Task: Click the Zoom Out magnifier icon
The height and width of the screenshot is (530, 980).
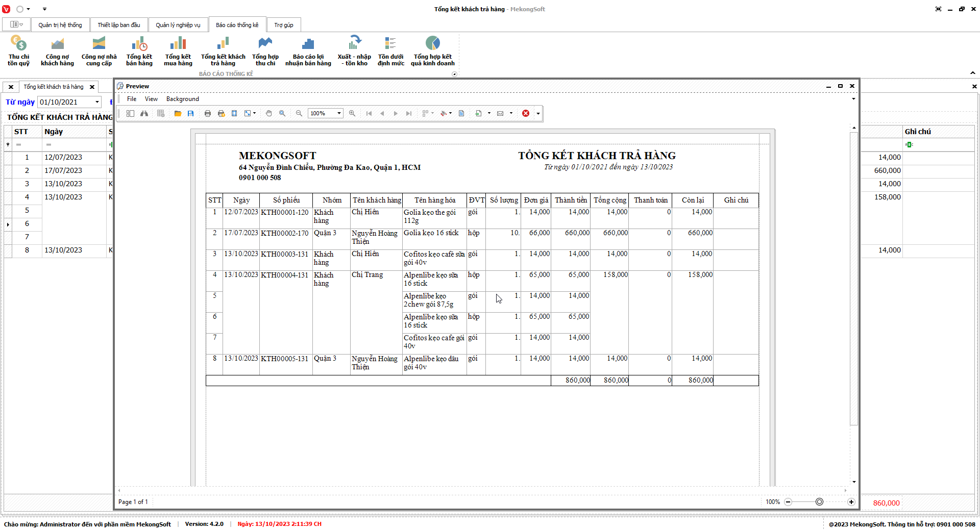Action: pos(299,113)
